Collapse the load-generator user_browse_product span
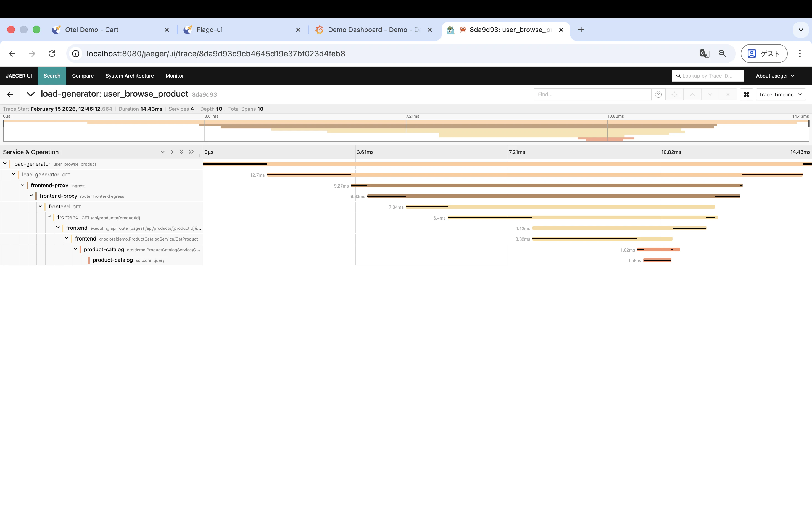 (5, 164)
